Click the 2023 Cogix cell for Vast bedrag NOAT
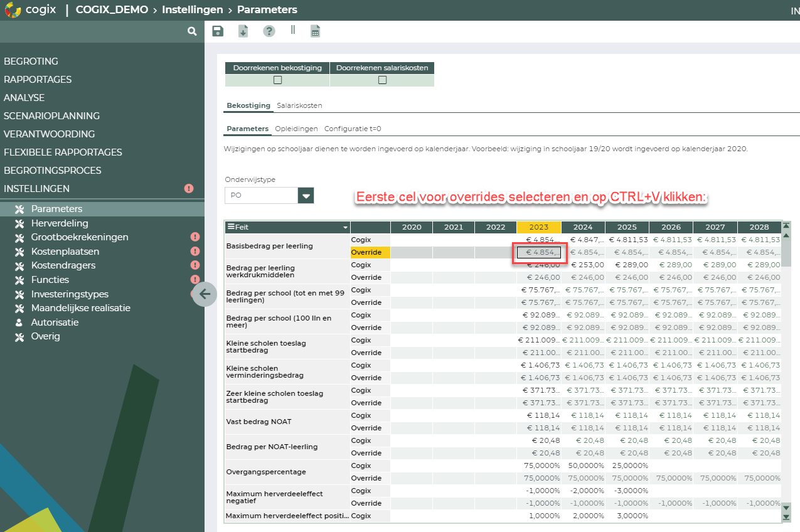This screenshot has width=800, height=532. pos(539,415)
